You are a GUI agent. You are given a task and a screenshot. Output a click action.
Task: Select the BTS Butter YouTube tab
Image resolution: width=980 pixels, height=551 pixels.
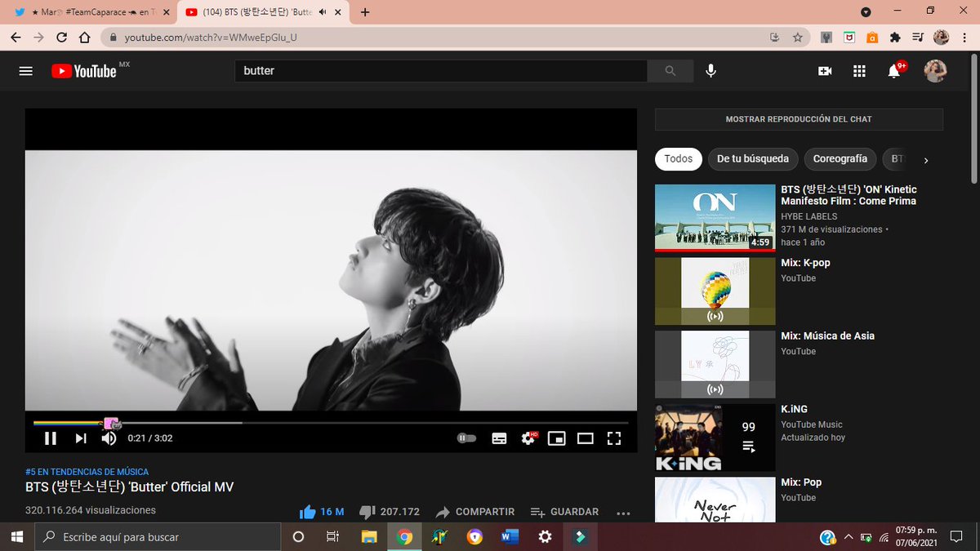tap(265, 12)
